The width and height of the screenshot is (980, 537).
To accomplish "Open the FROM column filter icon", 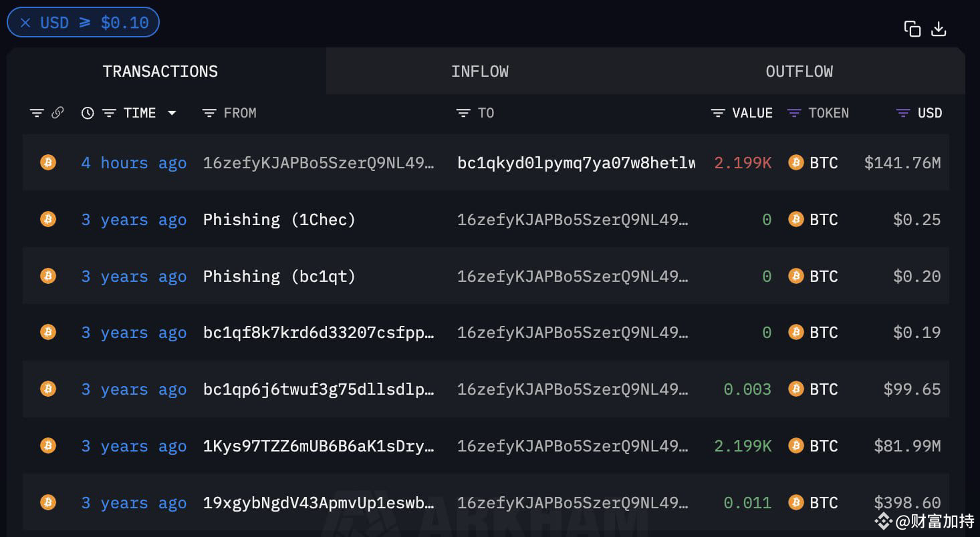I will (209, 113).
